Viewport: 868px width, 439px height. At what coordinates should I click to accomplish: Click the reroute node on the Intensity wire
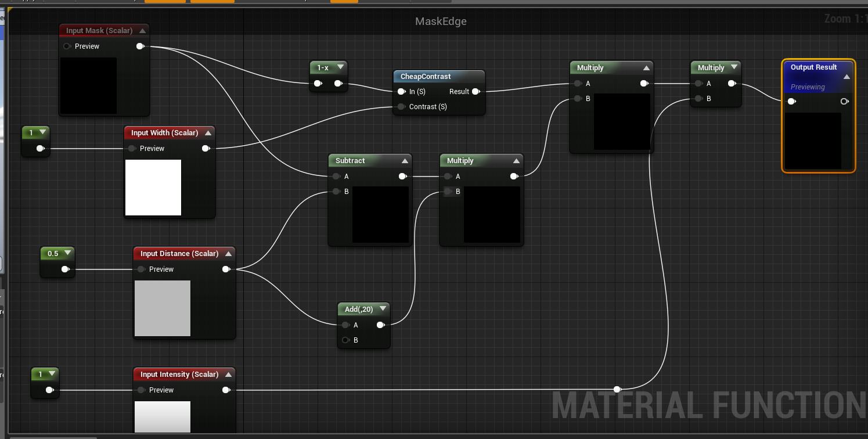(x=617, y=389)
